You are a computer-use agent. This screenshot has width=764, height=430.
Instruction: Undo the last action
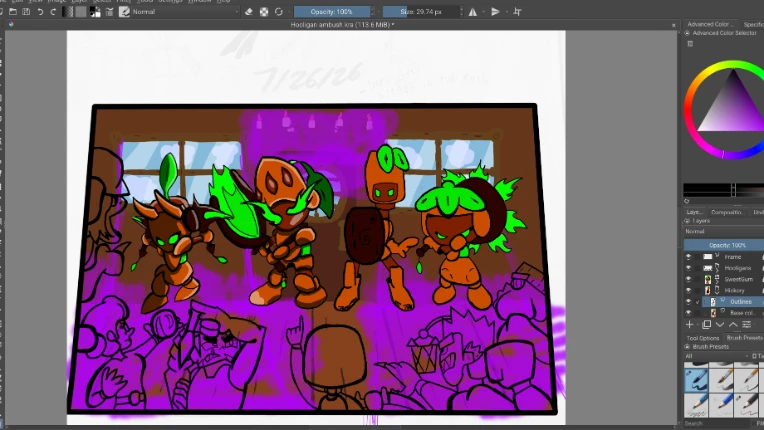click(x=40, y=12)
